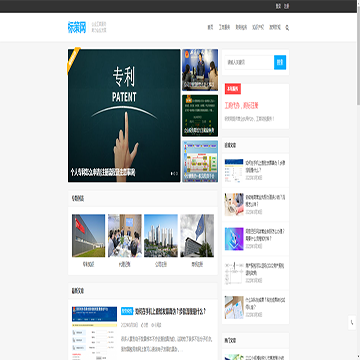Open sidebar thumbnail of person using a calculator
Viewport: 360px width, 360px height.
tap(234, 204)
